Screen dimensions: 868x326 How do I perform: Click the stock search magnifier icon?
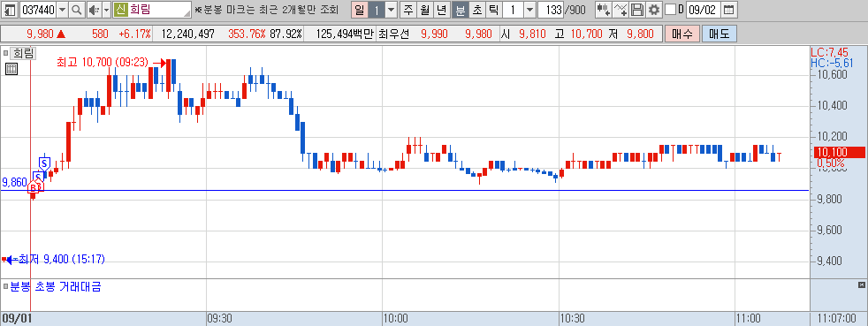pos(76,10)
